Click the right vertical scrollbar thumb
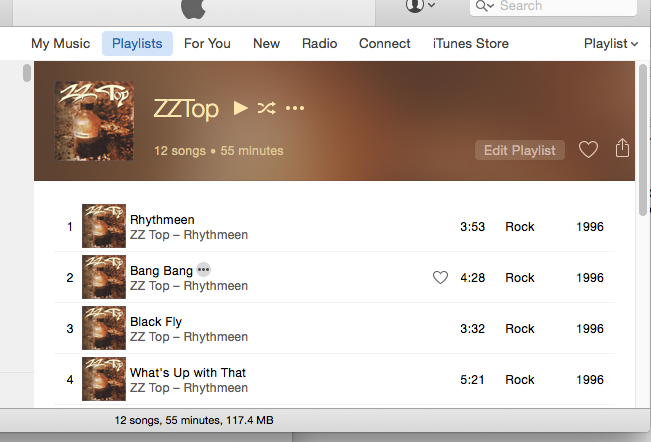Image resolution: width=651 pixels, height=442 pixels. [644, 140]
